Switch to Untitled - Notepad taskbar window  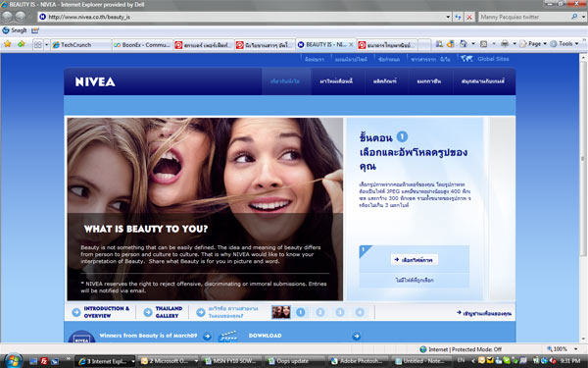pos(421,361)
